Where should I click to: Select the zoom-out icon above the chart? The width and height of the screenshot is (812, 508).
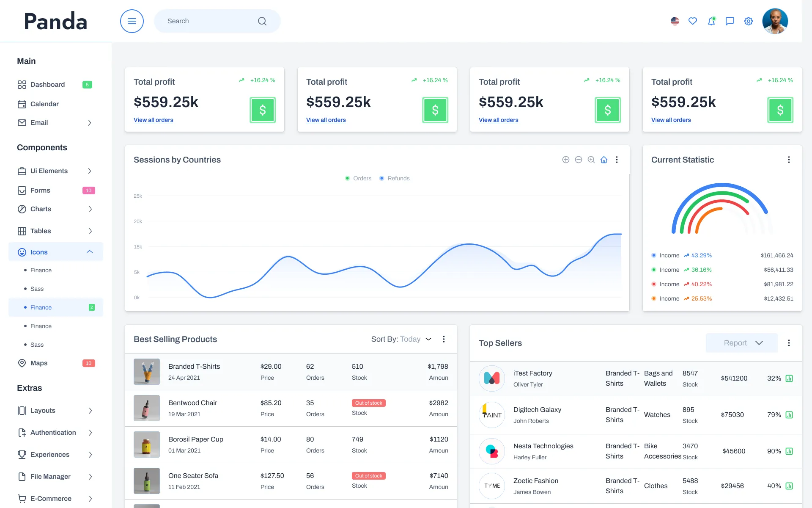pyautogui.click(x=579, y=160)
